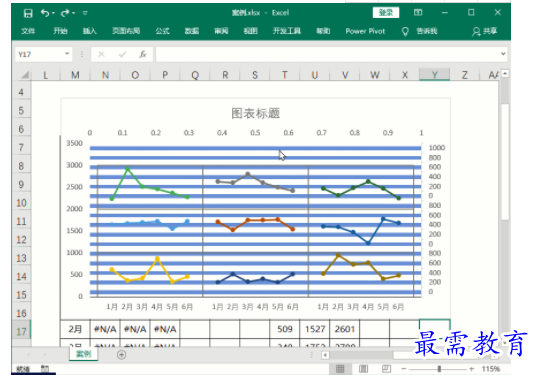
Task: Click the cell containing 509
Action: 285,329
